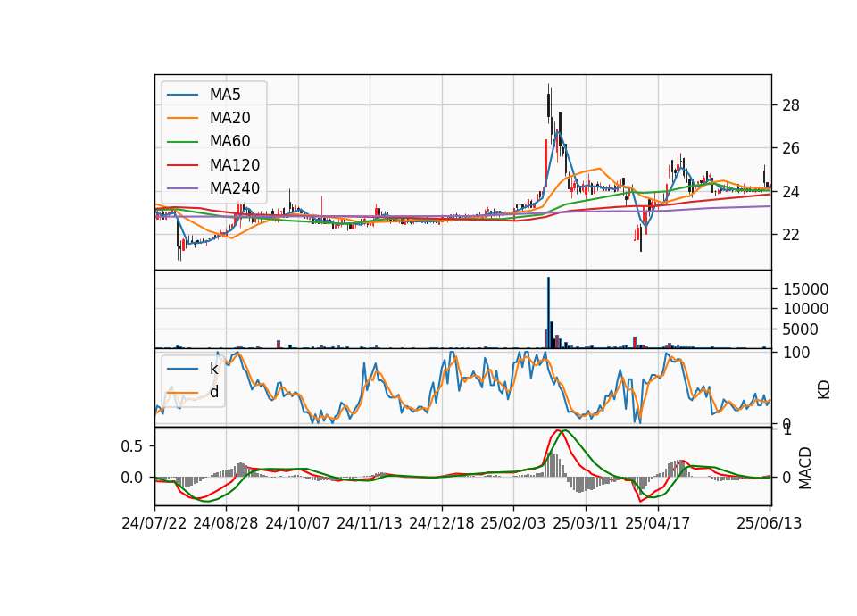Click the MA120 legend label
This screenshot has height=616, width=857.
(x=235, y=165)
